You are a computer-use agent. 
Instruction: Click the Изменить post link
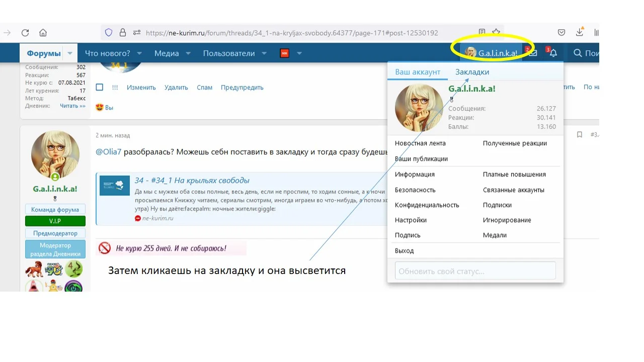[141, 87]
